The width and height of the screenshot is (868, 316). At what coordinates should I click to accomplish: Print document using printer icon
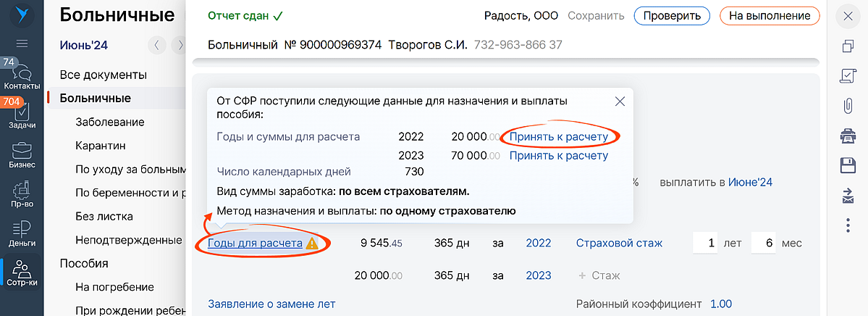coord(848,136)
